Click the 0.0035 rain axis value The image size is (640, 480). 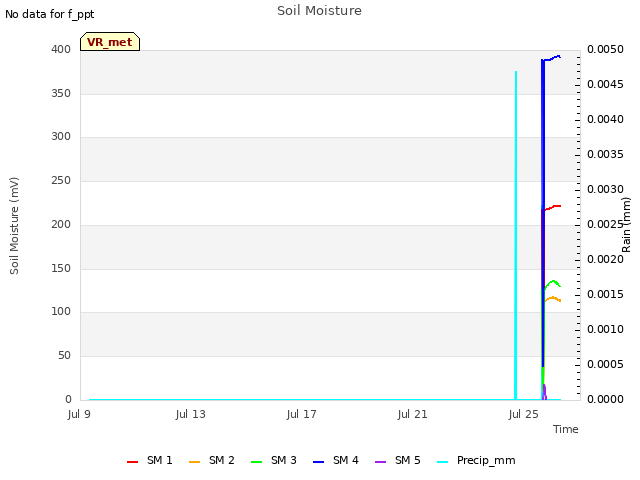(x=605, y=155)
